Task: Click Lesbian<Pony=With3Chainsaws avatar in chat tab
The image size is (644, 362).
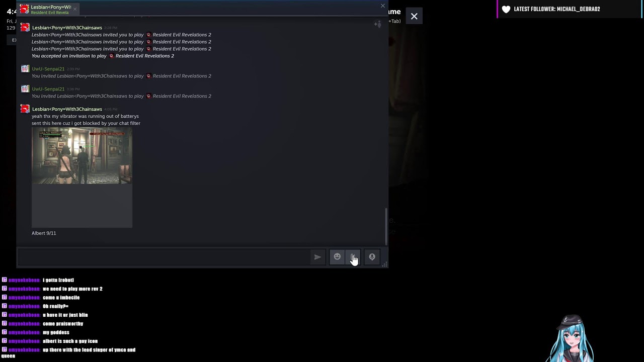Action: (24, 9)
